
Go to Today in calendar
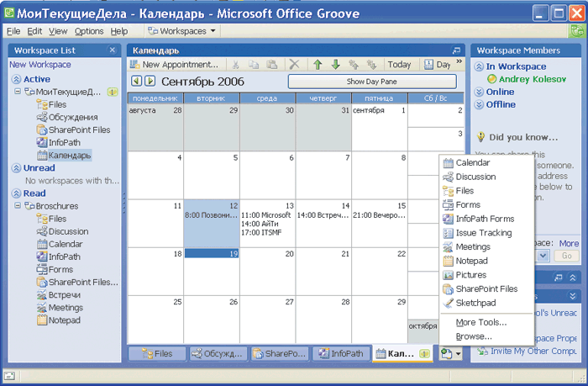[399, 65]
